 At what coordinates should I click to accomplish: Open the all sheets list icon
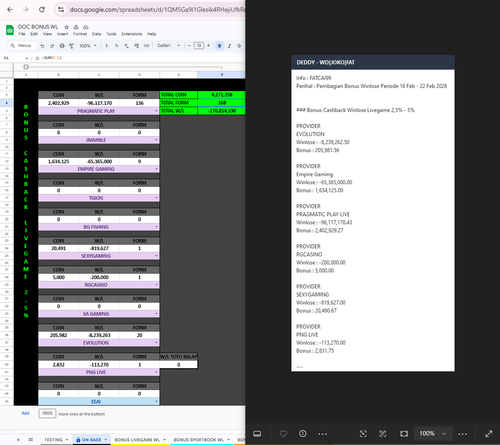coord(31,440)
